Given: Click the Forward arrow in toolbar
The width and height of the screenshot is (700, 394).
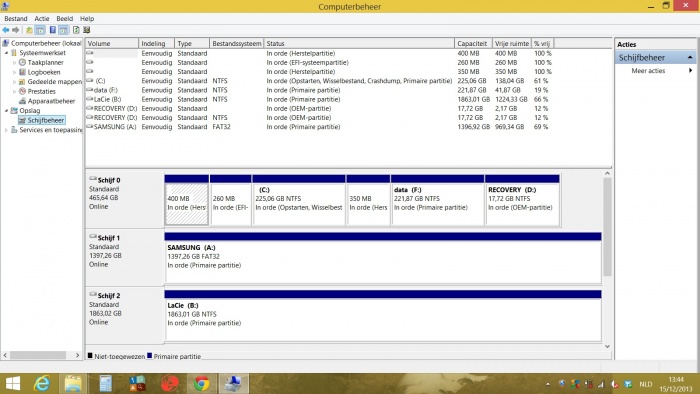Looking at the screenshot, I should (x=16, y=30).
